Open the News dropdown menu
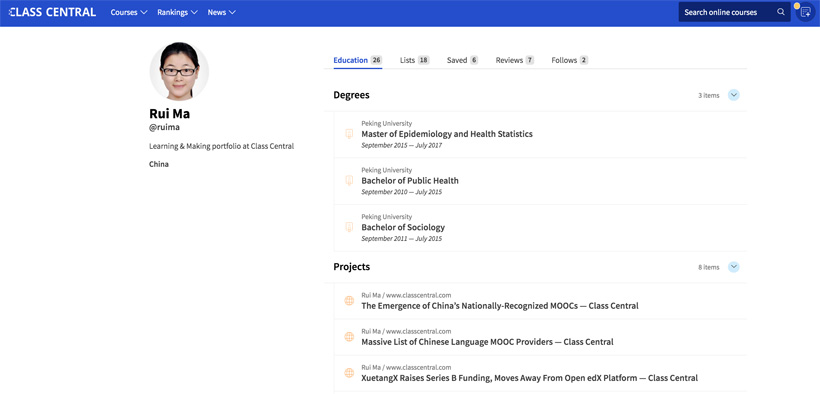The image size is (820, 394). coord(221,12)
